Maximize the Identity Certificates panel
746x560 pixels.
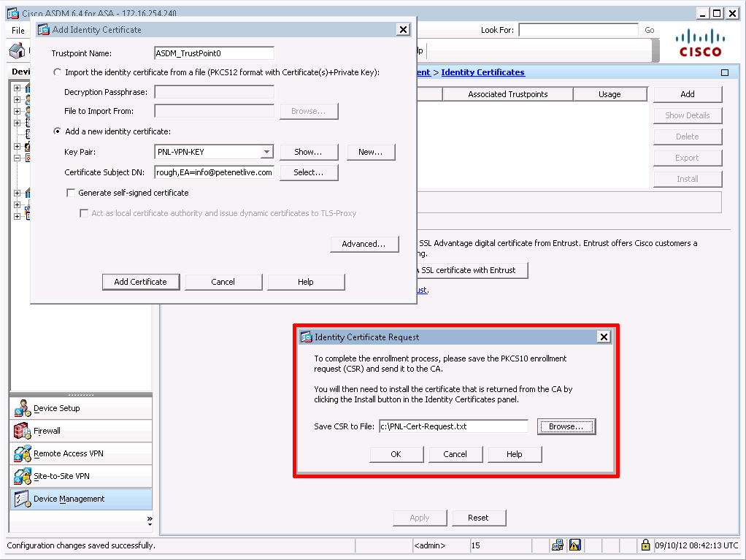725,73
